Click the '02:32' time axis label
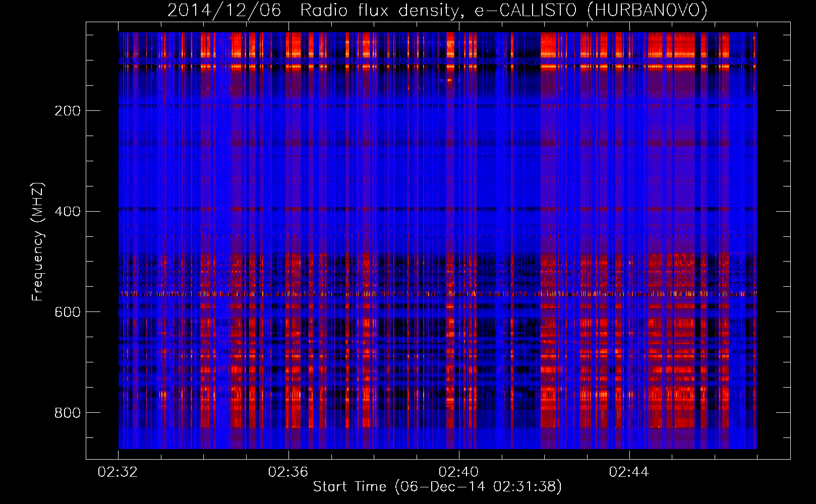The width and height of the screenshot is (816, 504). 118,472
